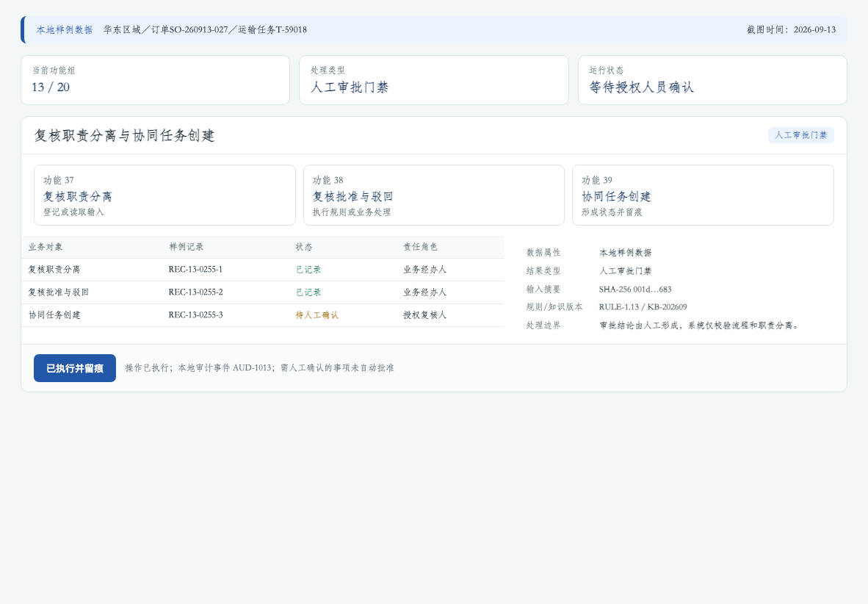Viewport: 868px width, 604px height.
Task: Select the 当前功能组 value 13 / 20
Action: coord(51,87)
